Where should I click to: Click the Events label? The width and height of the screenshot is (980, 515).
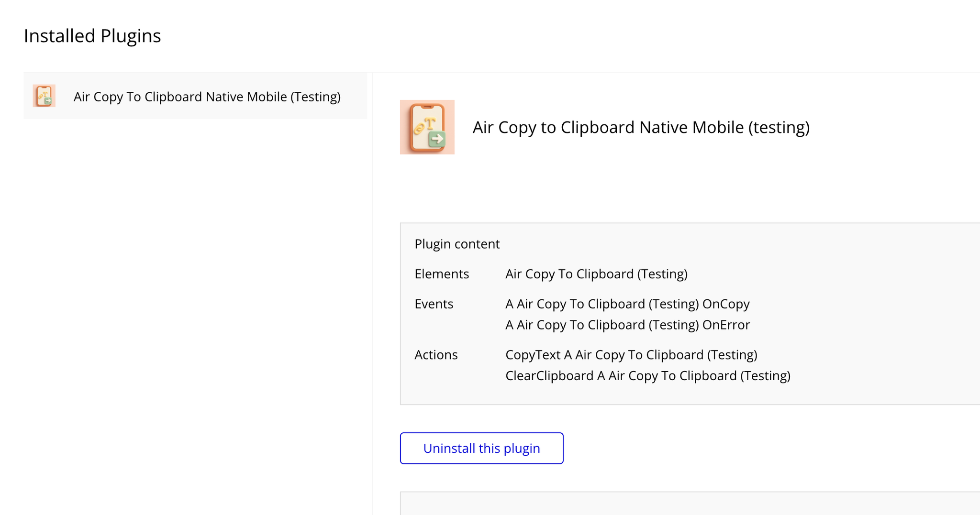tap(434, 304)
